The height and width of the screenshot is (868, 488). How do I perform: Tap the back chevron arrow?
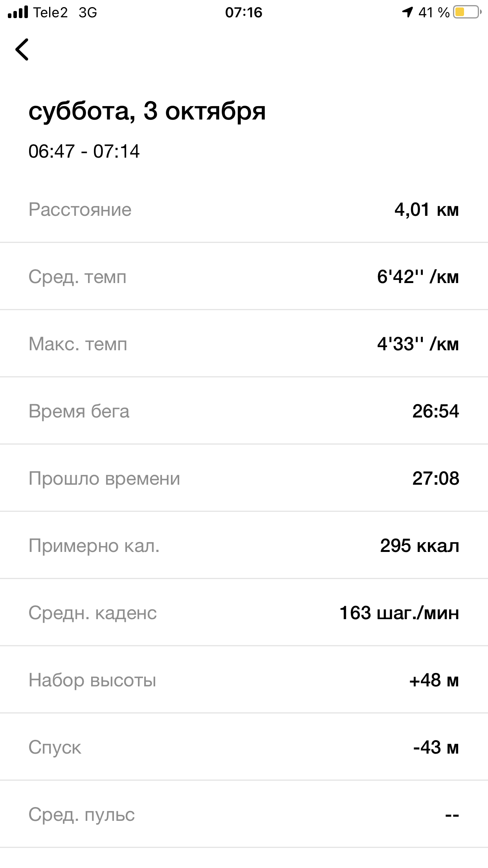click(22, 50)
